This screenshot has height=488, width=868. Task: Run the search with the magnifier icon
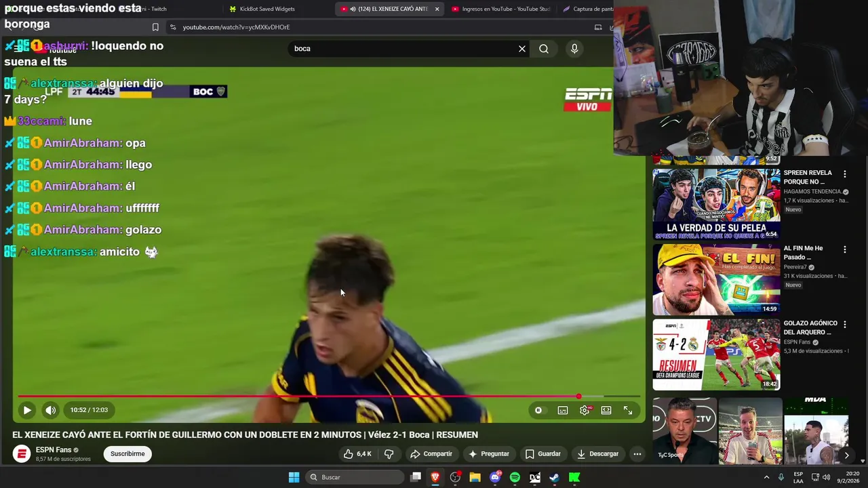[x=544, y=49]
